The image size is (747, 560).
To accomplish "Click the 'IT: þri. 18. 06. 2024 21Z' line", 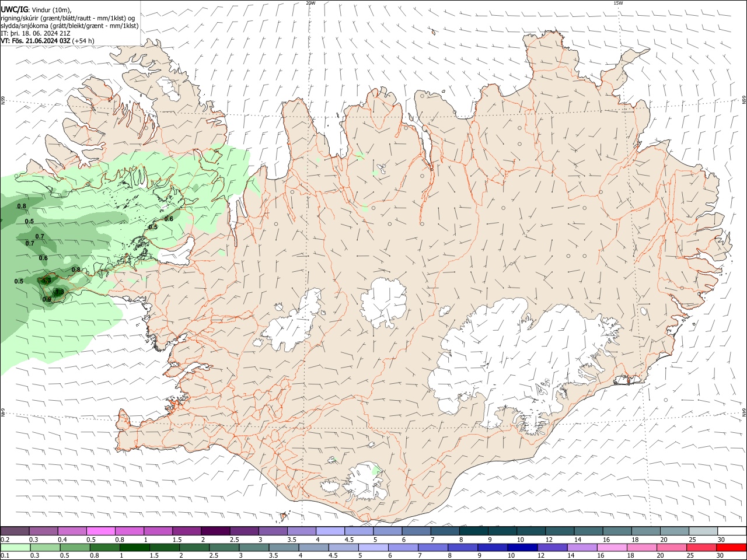I will [36, 33].
